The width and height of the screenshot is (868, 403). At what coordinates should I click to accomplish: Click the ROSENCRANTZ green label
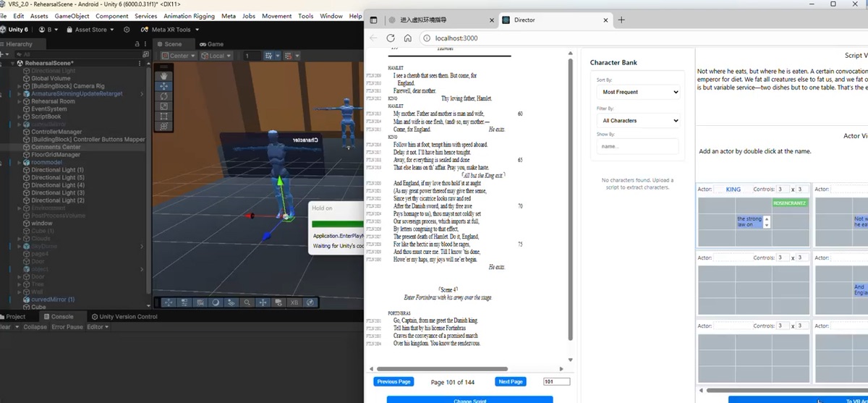(790, 203)
